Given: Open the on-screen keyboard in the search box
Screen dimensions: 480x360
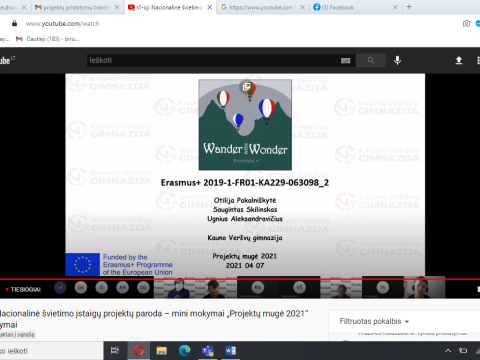Looking at the screenshot, I should pyautogui.click(x=345, y=60).
